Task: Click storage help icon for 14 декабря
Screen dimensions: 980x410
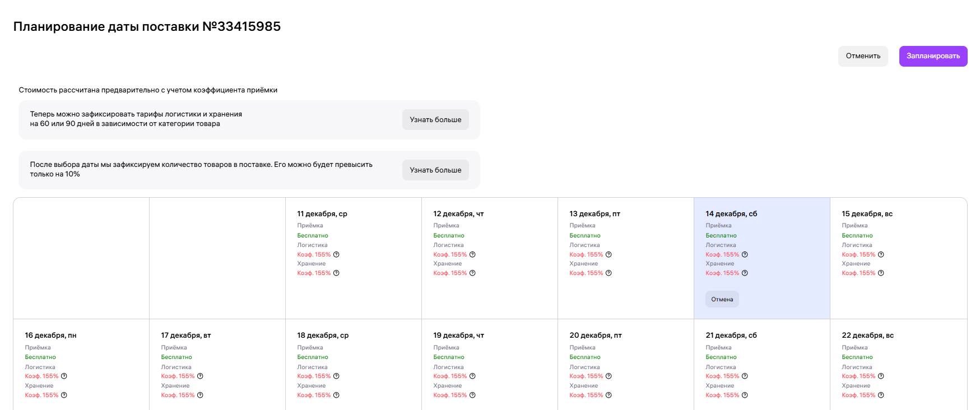Action: point(745,273)
